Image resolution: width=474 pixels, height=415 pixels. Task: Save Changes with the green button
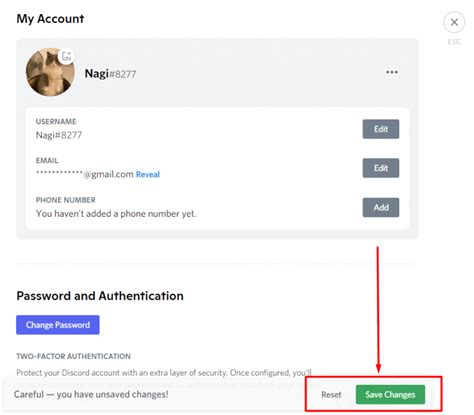[390, 395]
